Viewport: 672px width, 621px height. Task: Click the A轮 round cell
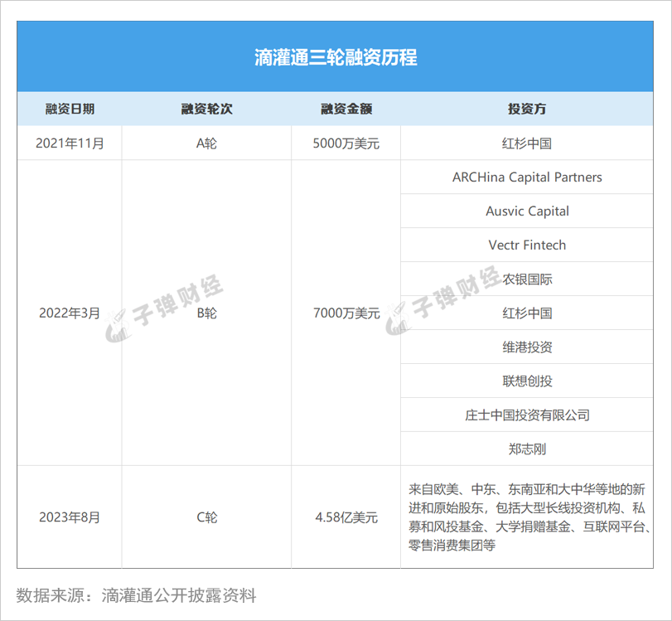tap(206, 143)
